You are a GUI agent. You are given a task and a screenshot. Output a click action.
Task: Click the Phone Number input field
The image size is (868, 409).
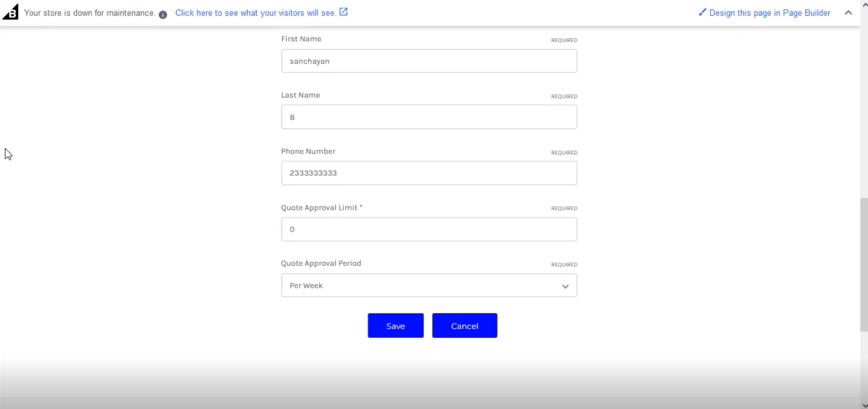pyautogui.click(x=429, y=173)
